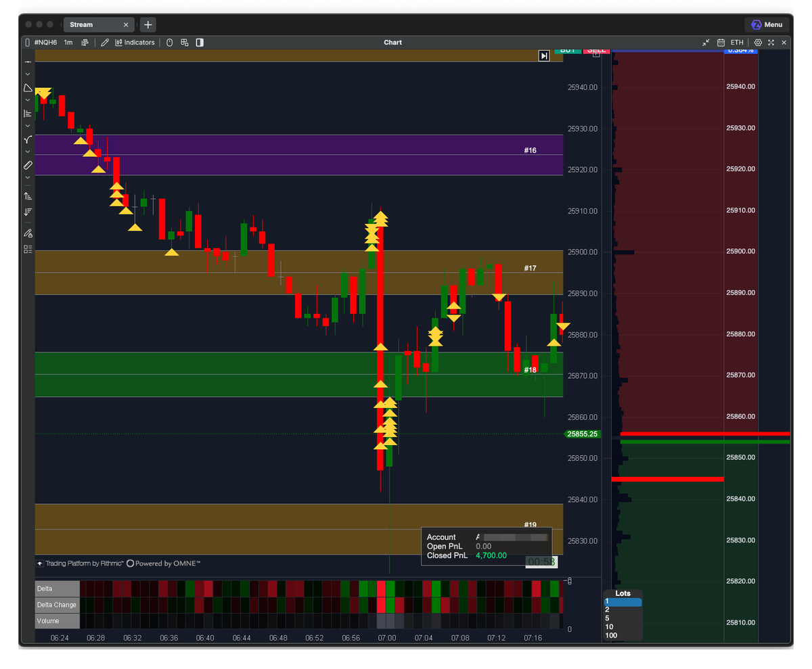This screenshot has width=812, height=669.
Task: Open the calendar session icon
Action: tap(721, 43)
